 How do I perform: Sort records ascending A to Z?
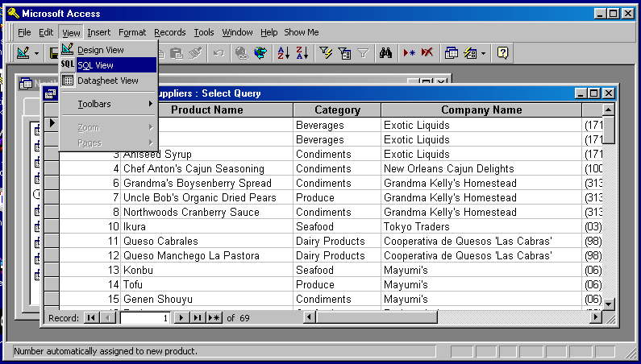point(283,53)
